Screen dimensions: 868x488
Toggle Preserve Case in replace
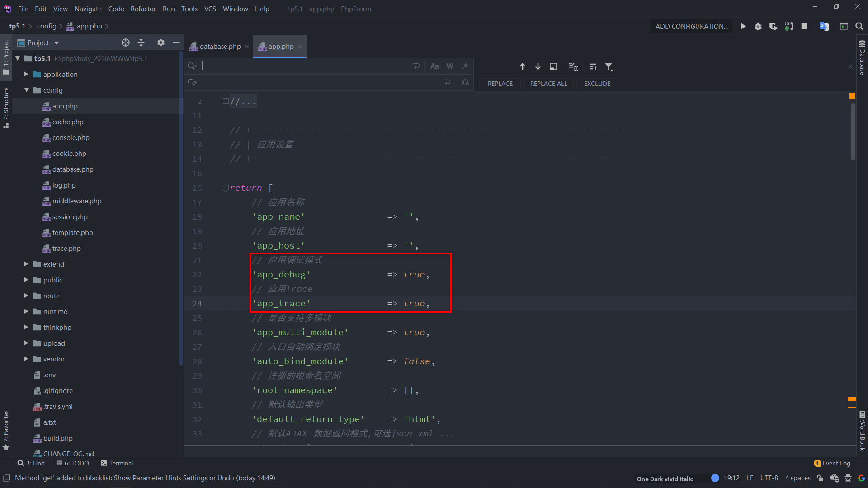pyautogui.click(x=465, y=82)
